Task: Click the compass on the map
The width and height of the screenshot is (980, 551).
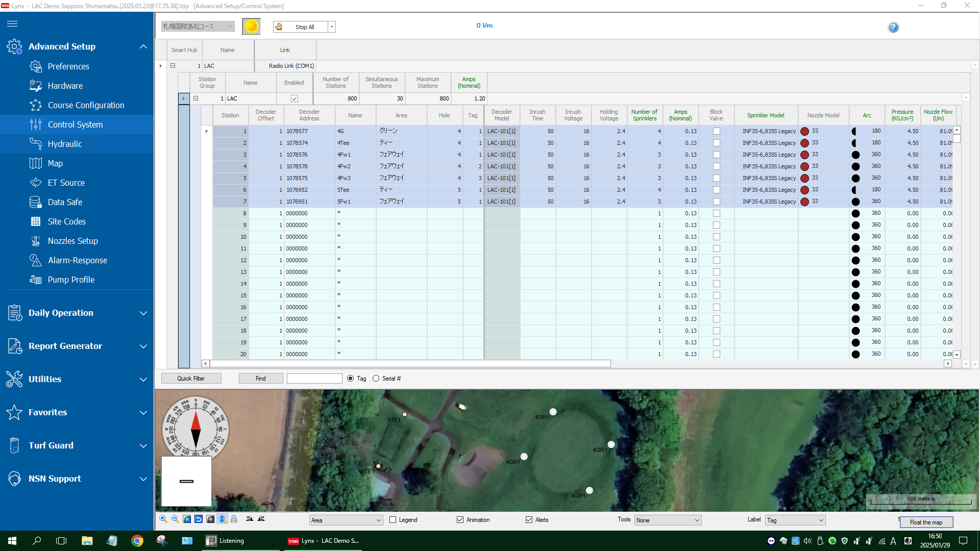Action: pyautogui.click(x=195, y=430)
